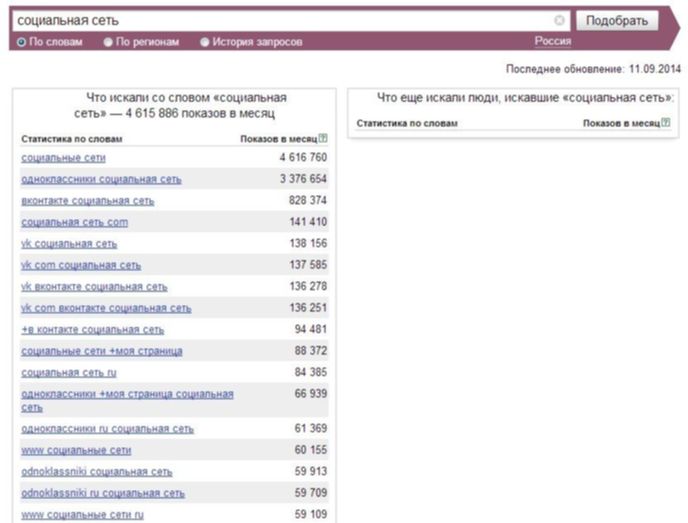
Task: Click the 'Подобрать' button
Action: point(617,21)
